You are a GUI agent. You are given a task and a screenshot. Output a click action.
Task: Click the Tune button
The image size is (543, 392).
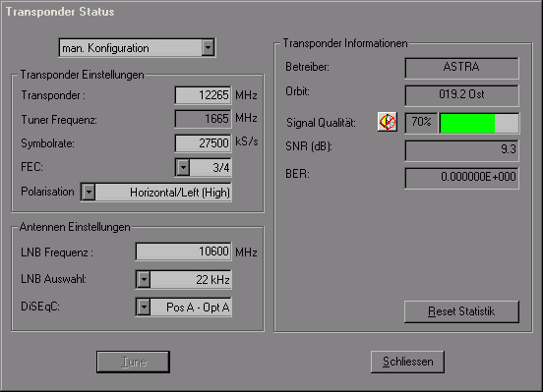pyautogui.click(x=134, y=362)
